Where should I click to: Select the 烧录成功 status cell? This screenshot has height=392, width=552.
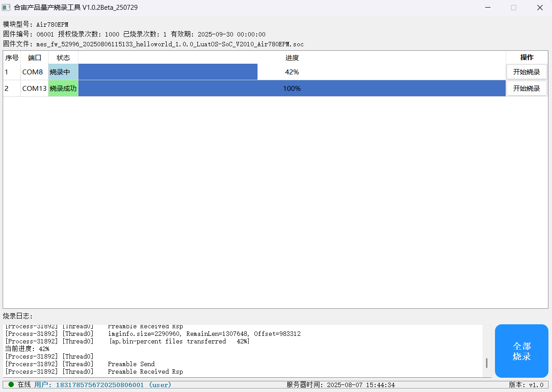click(63, 88)
